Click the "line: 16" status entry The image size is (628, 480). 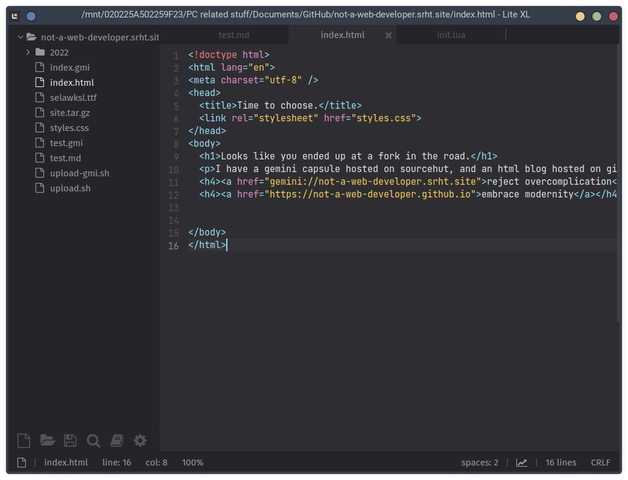point(117,463)
